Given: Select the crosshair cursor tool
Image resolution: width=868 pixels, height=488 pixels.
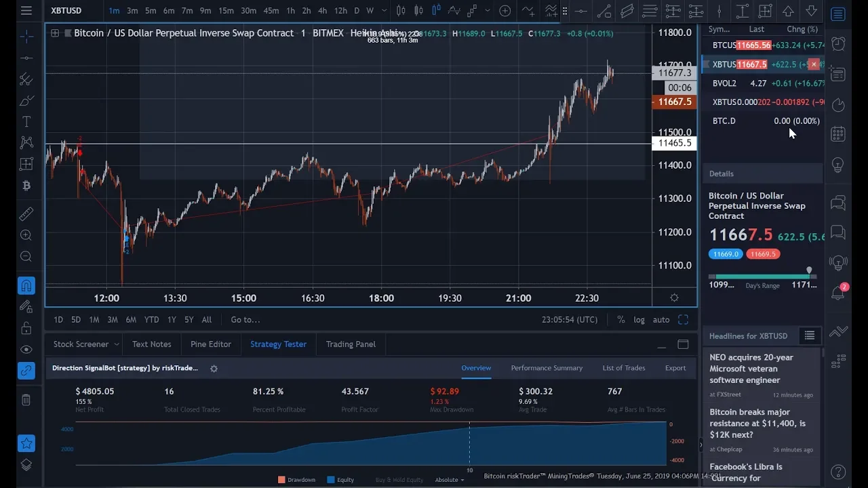Looking at the screenshot, I should (26, 36).
